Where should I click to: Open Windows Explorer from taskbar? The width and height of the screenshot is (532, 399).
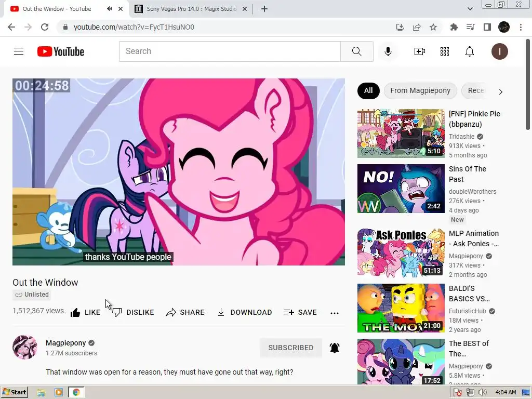(41, 393)
